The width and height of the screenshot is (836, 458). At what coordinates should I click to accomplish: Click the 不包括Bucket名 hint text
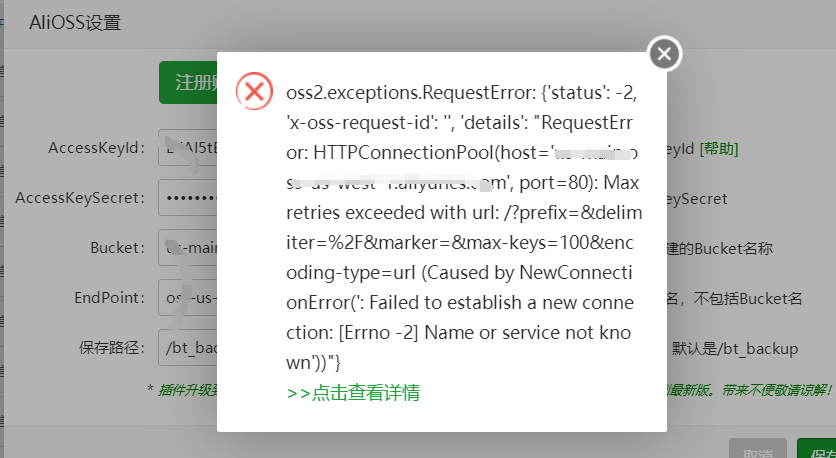click(748, 299)
